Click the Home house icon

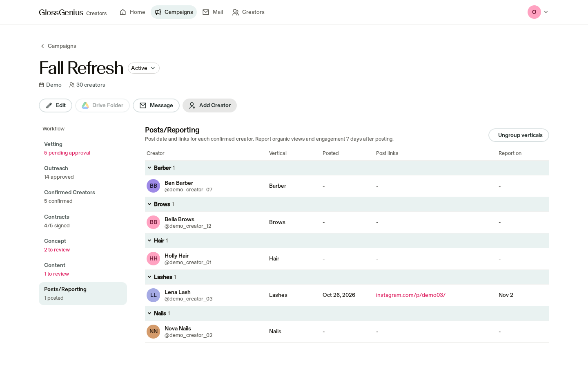(x=123, y=12)
